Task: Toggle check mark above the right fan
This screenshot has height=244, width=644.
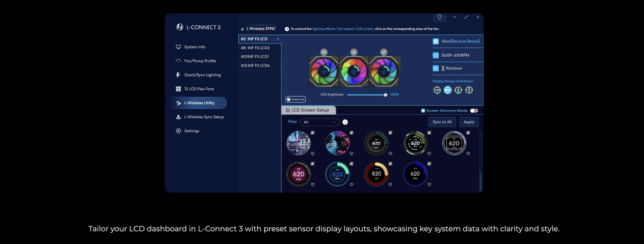Action: [x=384, y=52]
